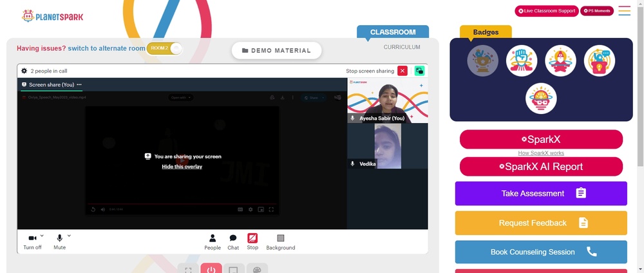Click the greyed trophy badge
The width and height of the screenshot is (644, 273).
click(482, 61)
